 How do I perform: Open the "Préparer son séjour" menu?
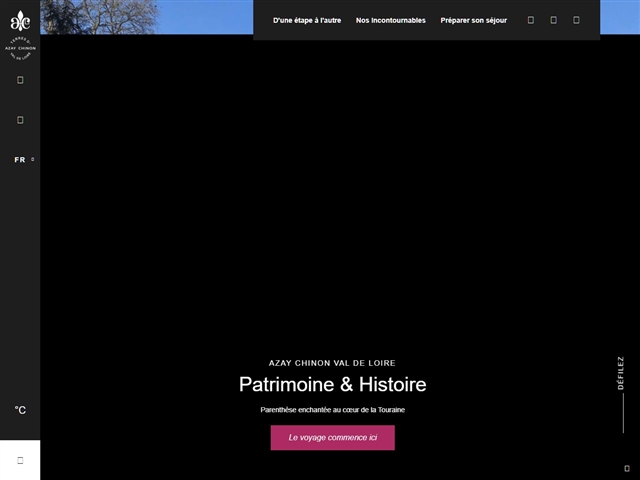[473, 20]
